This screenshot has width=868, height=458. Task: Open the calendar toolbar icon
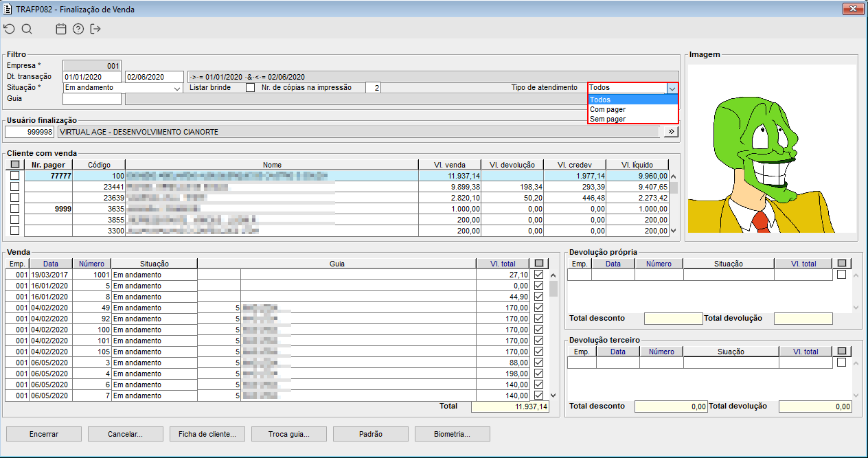(61, 29)
